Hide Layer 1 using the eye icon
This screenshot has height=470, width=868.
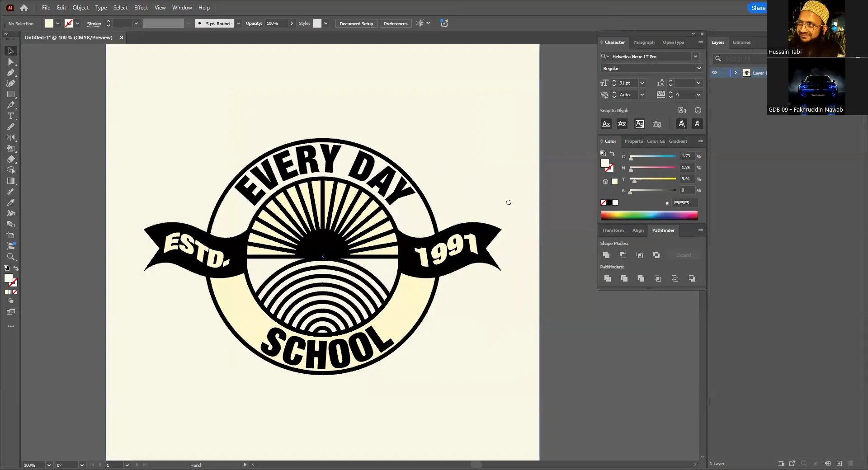click(x=714, y=73)
